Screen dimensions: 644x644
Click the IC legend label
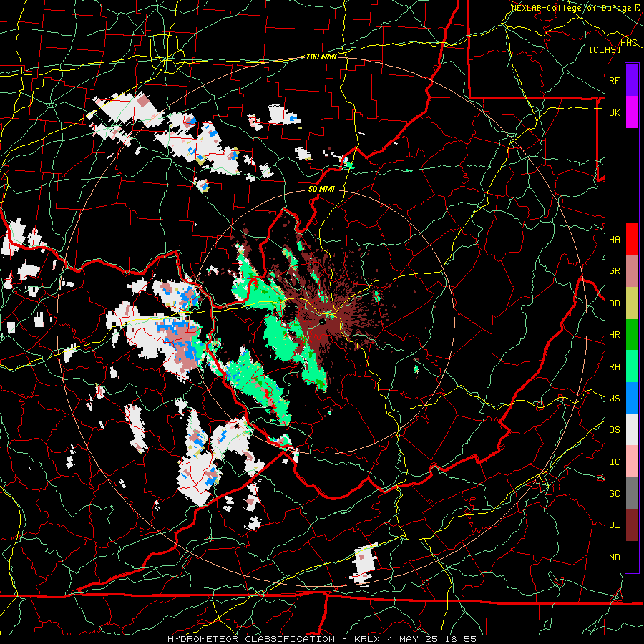pos(614,462)
